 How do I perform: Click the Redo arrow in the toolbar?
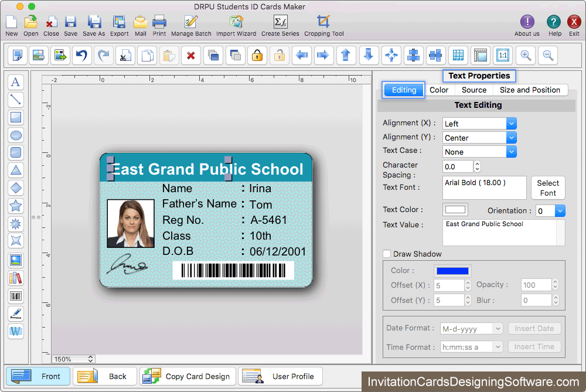coord(104,56)
